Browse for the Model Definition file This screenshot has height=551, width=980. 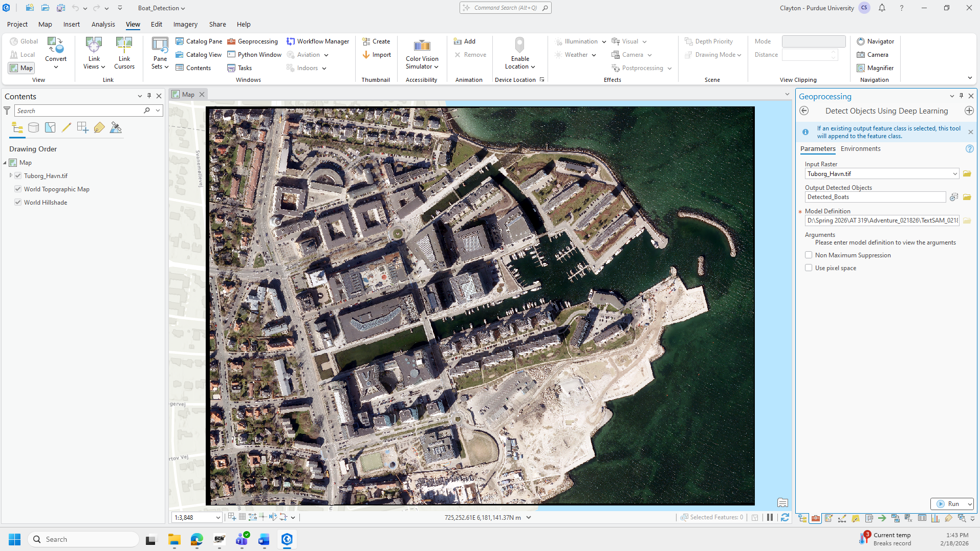[967, 221]
